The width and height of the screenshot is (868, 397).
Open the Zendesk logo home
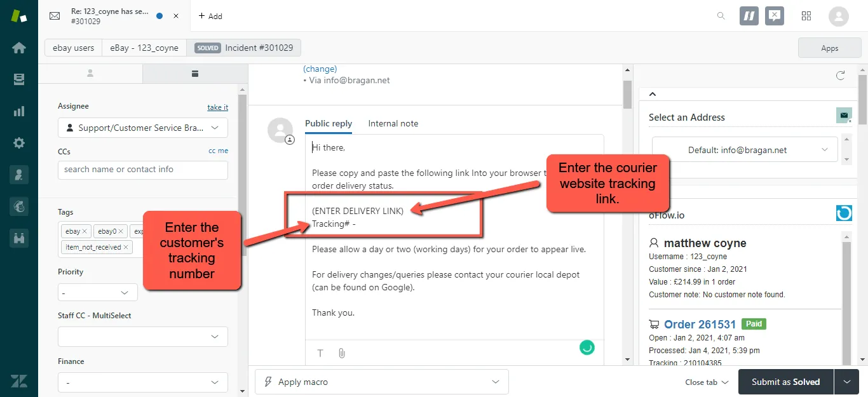[x=19, y=16]
